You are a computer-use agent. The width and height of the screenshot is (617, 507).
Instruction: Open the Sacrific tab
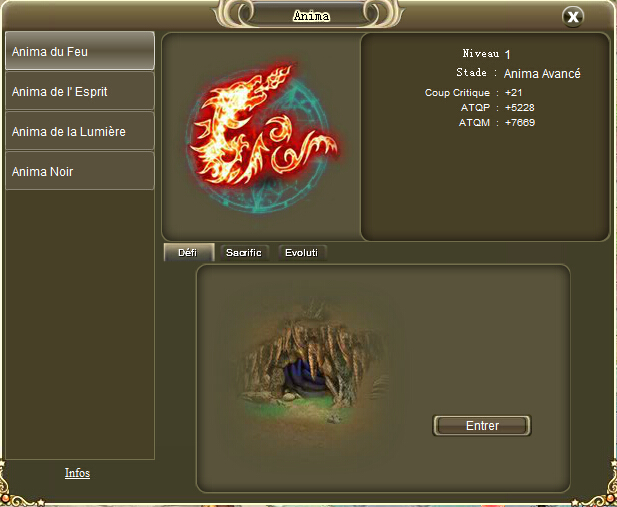(x=244, y=252)
